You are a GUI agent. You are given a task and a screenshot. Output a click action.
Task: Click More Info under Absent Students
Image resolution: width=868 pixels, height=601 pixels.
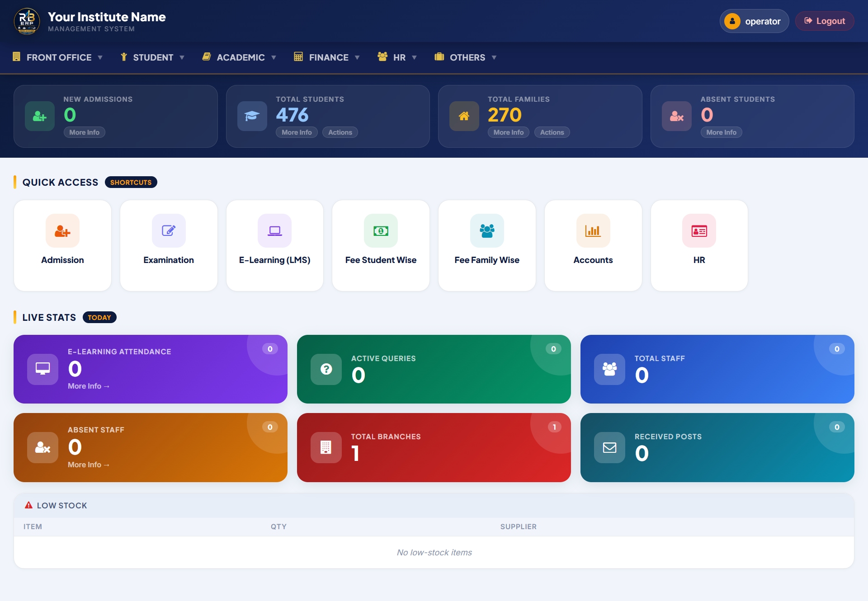[722, 132]
